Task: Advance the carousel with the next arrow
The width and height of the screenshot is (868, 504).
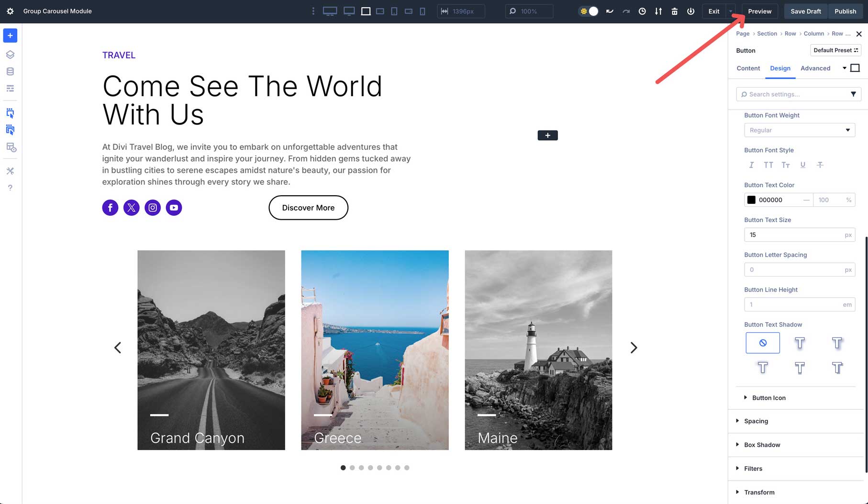Action: [x=634, y=347]
